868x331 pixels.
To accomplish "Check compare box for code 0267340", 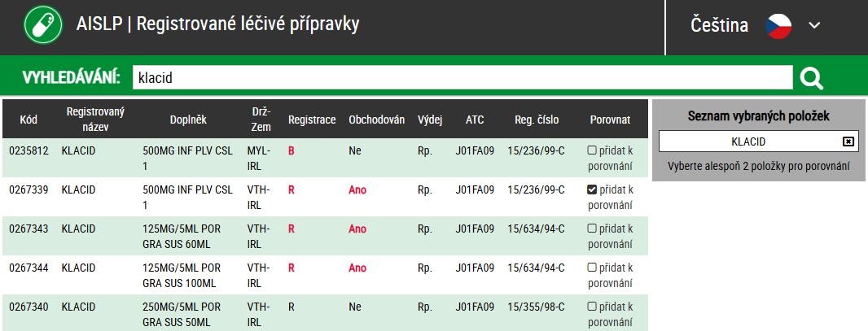I will tap(591, 306).
